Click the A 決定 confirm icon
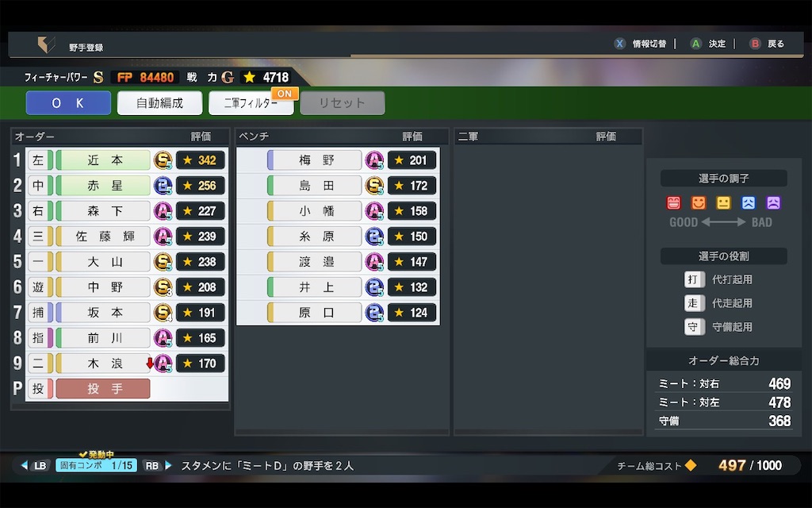Viewport: 812px width, 508px height. tap(696, 44)
